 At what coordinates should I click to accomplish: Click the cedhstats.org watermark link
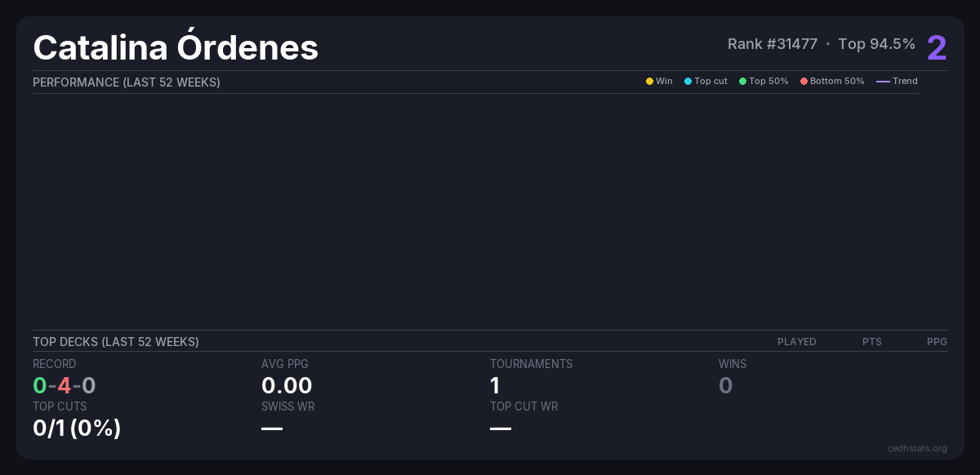917,448
